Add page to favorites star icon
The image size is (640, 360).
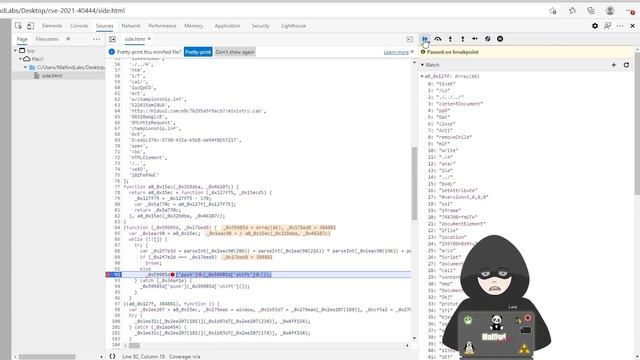pos(553,11)
